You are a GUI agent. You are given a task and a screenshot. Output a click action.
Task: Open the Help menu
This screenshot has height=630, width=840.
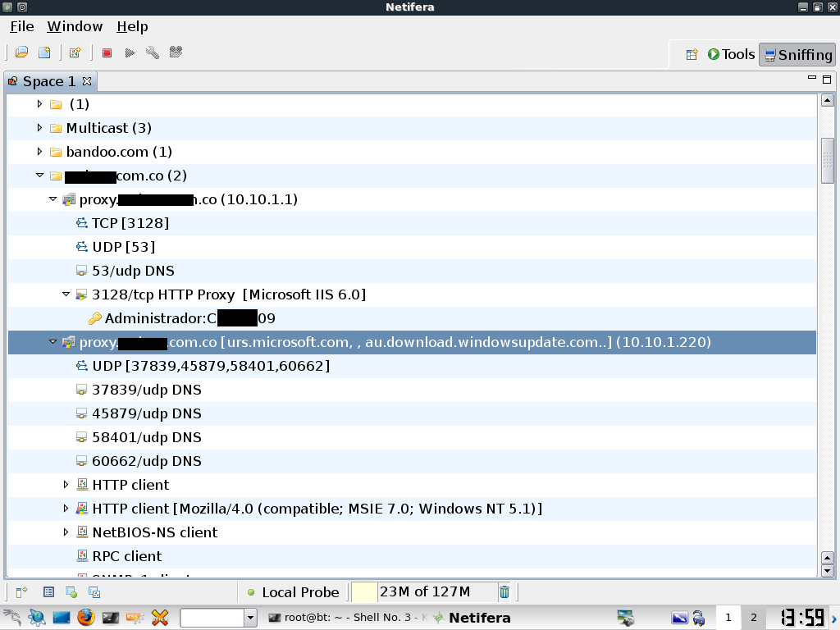132,27
